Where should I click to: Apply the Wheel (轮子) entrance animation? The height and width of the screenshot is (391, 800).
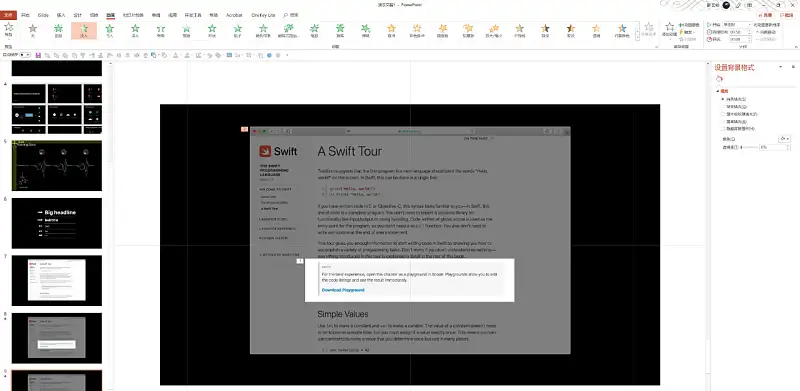click(237, 31)
